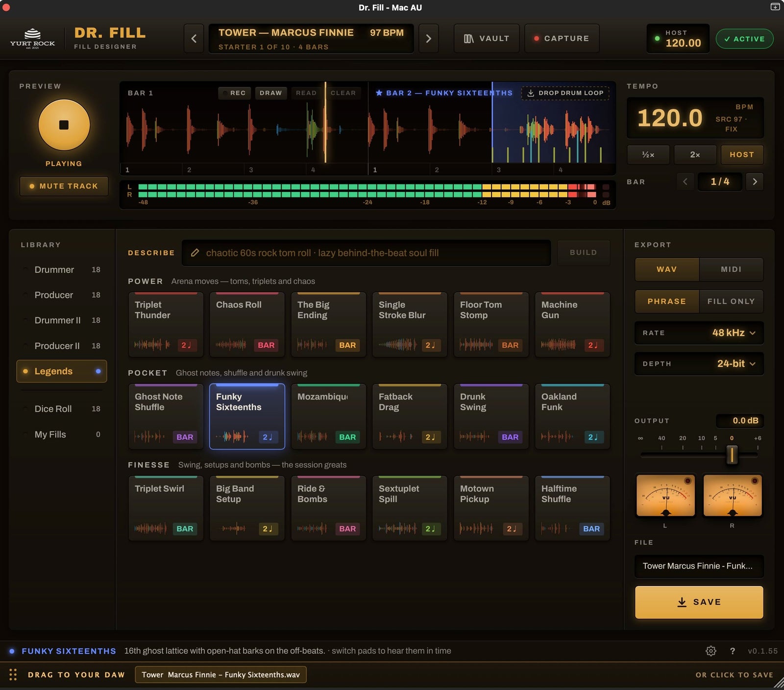
Task: Double tempo with 2× button
Action: point(695,155)
